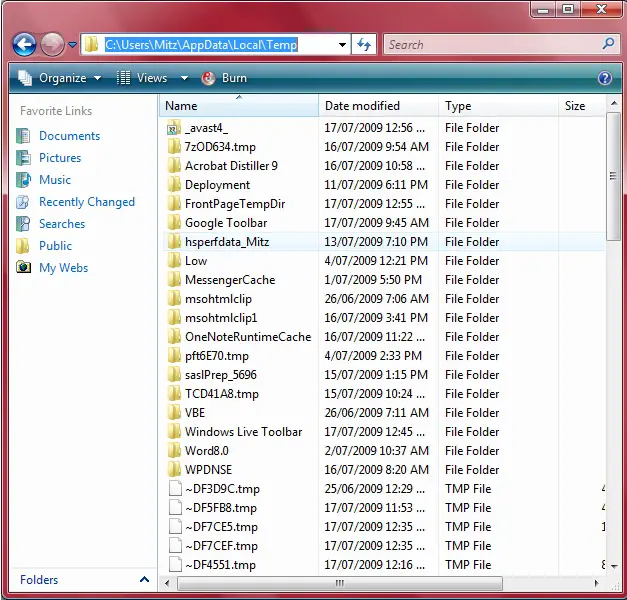Sort by Date modified column header

click(379, 106)
